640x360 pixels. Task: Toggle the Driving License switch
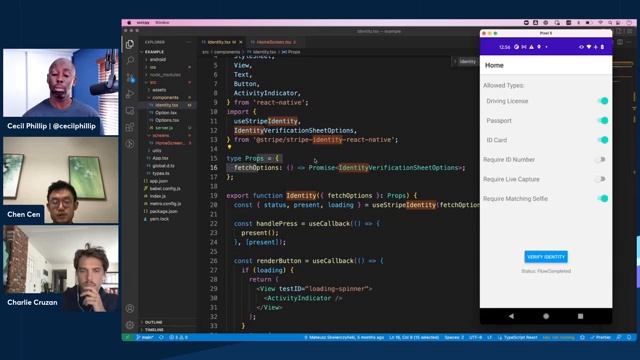[x=603, y=101]
